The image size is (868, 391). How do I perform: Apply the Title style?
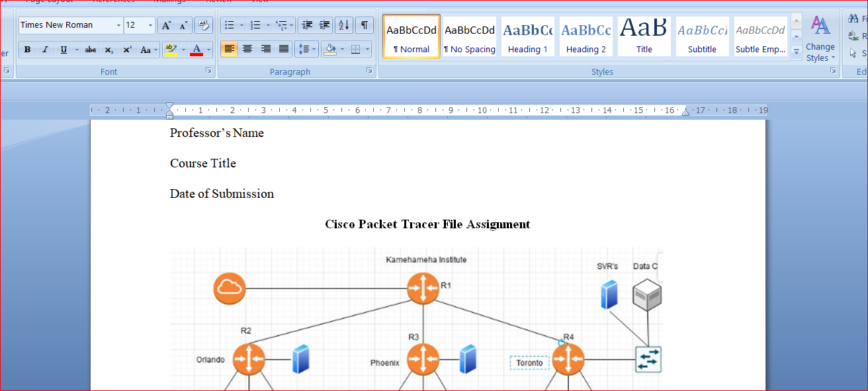tap(644, 36)
